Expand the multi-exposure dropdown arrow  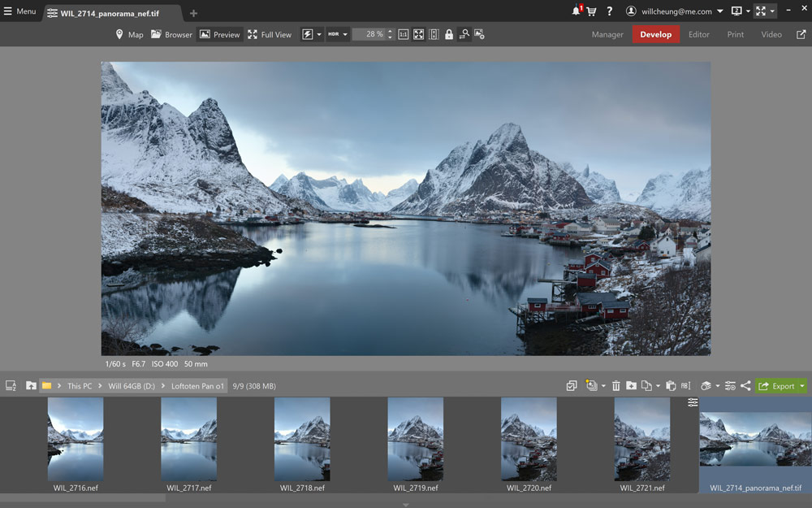click(603, 386)
